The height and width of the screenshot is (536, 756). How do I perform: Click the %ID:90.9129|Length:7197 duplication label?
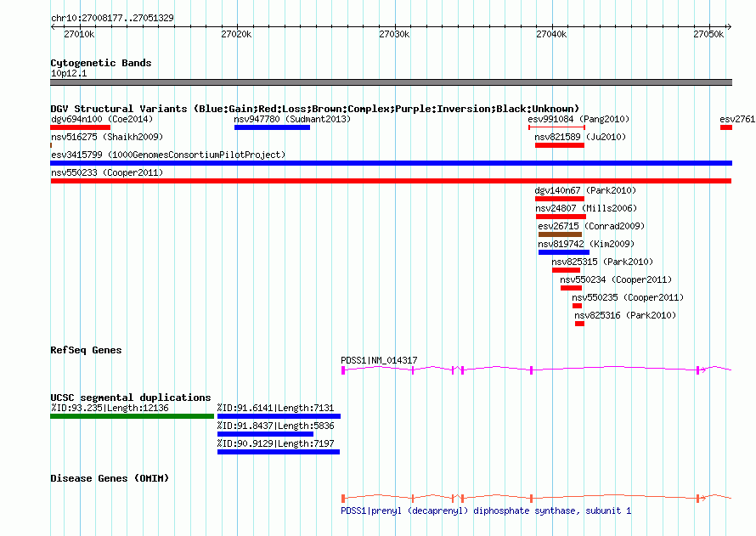coord(275,443)
